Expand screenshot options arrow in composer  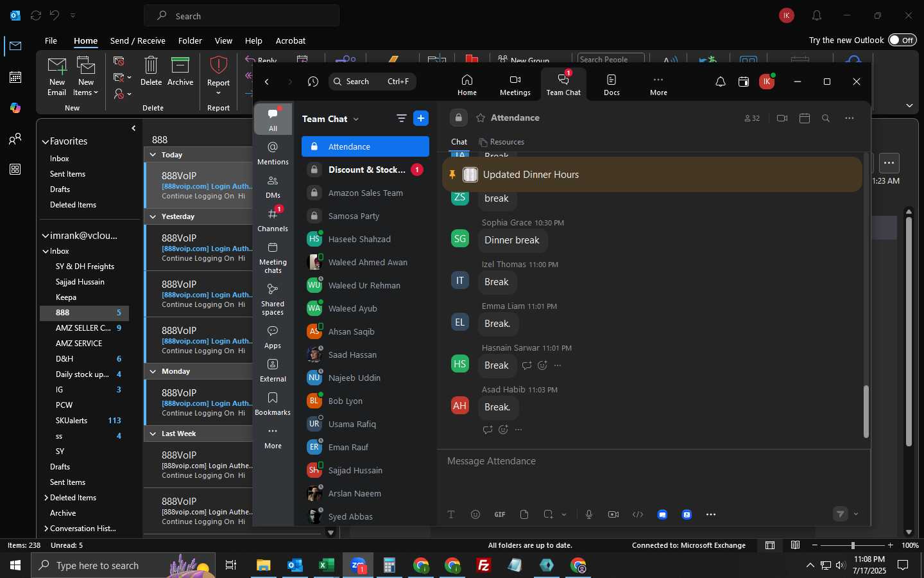(x=564, y=514)
